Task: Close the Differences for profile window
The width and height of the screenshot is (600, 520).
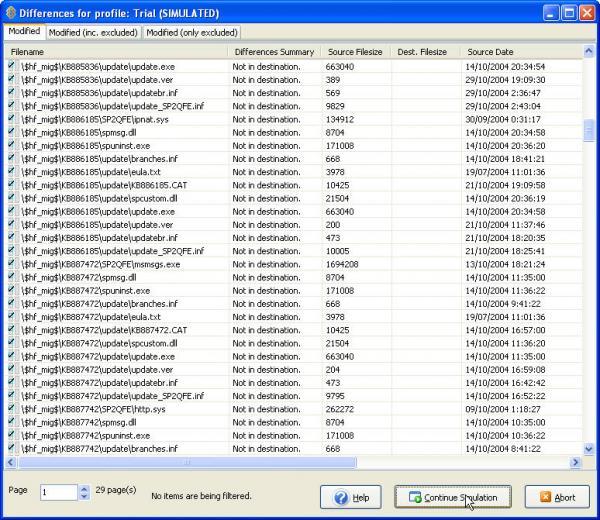Action: (587, 13)
